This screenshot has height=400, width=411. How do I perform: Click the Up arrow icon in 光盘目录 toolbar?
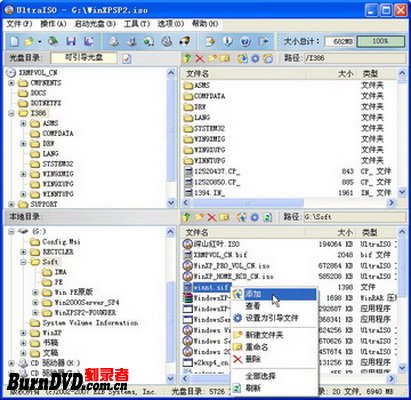pyautogui.click(x=187, y=59)
